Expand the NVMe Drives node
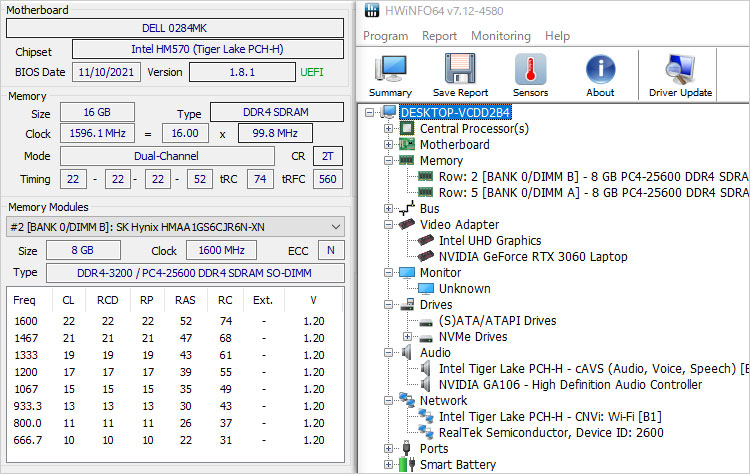This screenshot has height=474, width=750. (406, 336)
